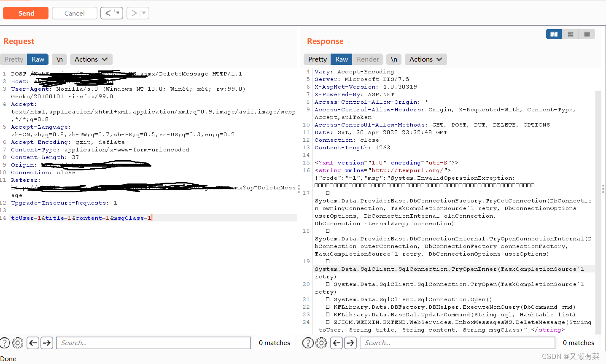The image size is (606, 364).
Task: Click the X-AspNet-Version response header
Action: (366, 87)
